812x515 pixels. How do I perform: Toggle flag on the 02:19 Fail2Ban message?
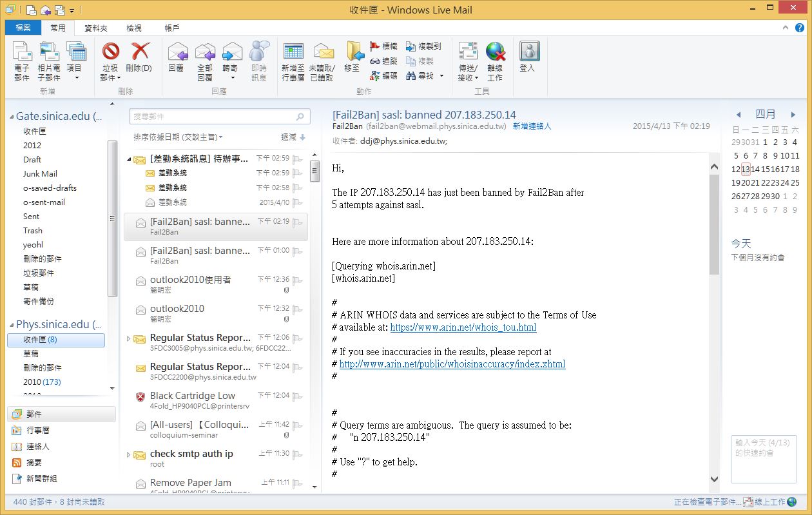[x=298, y=222]
